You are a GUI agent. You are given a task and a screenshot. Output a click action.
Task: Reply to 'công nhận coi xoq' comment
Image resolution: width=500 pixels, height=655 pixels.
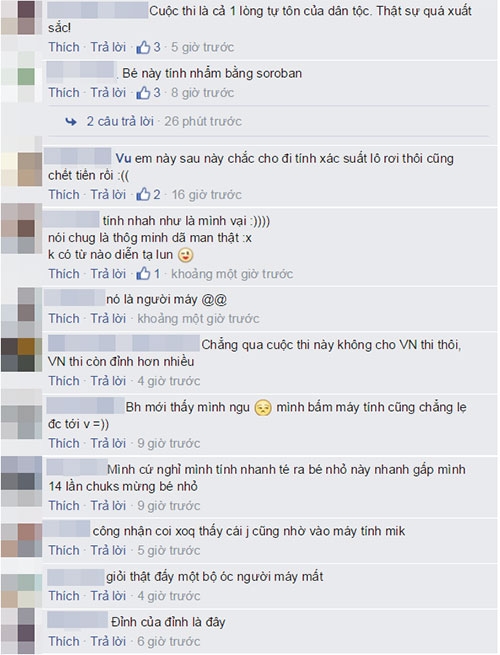pos(108,551)
